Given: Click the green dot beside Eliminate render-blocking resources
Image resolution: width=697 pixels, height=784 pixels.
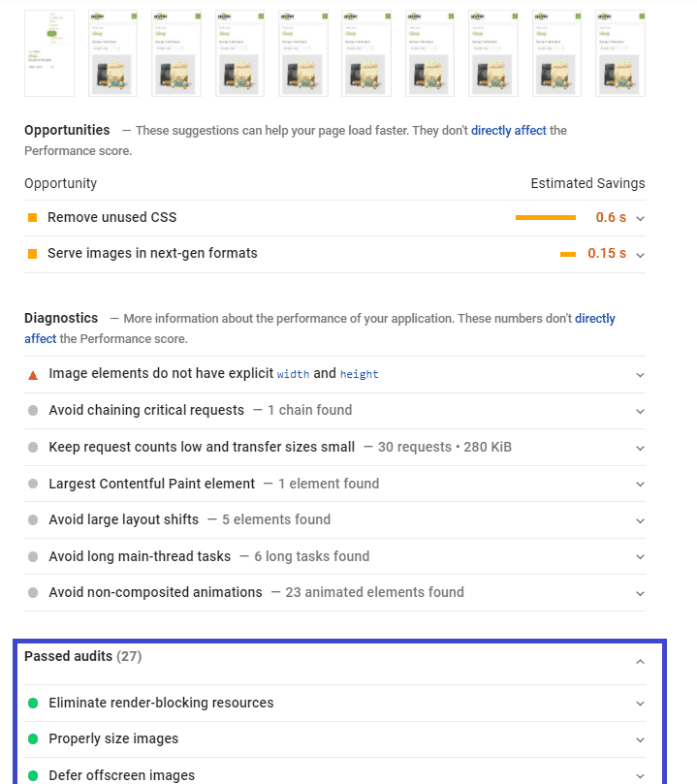Looking at the screenshot, I should point(33,704).
